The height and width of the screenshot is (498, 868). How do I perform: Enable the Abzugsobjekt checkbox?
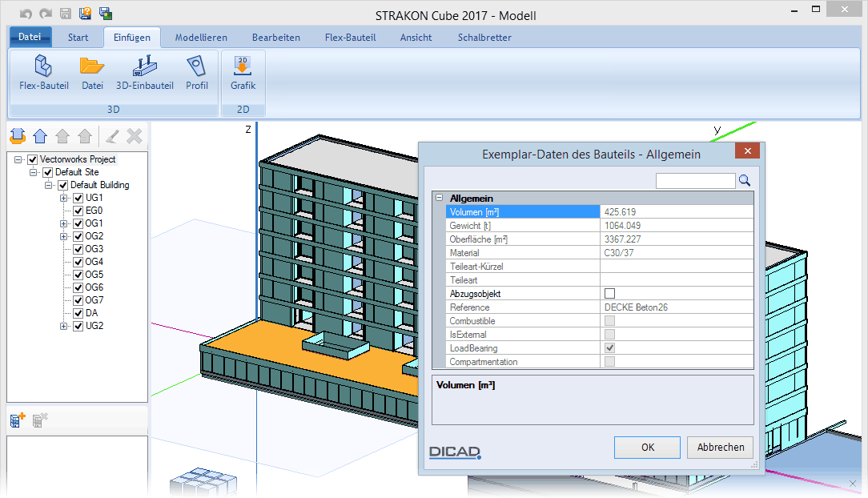(609, 293)
